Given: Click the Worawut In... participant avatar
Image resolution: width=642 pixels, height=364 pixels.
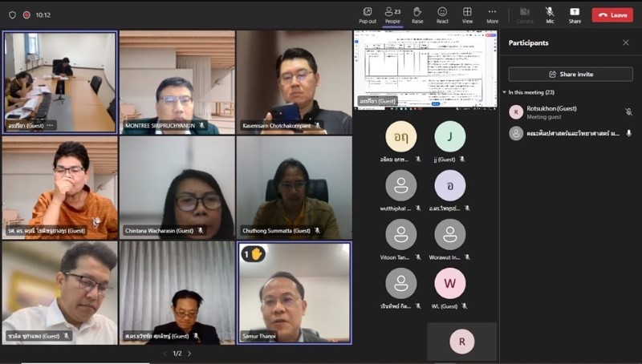Looking at the screenshot, I should 449,234.
